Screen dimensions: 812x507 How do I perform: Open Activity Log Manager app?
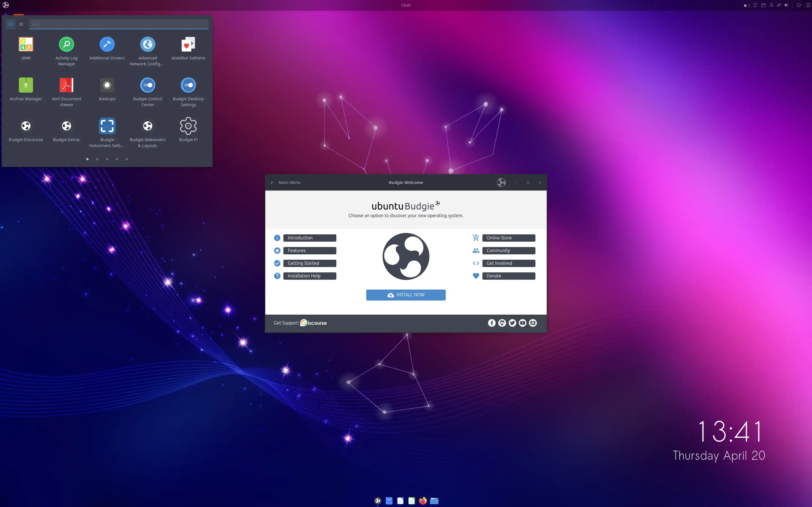coord(67,45)
